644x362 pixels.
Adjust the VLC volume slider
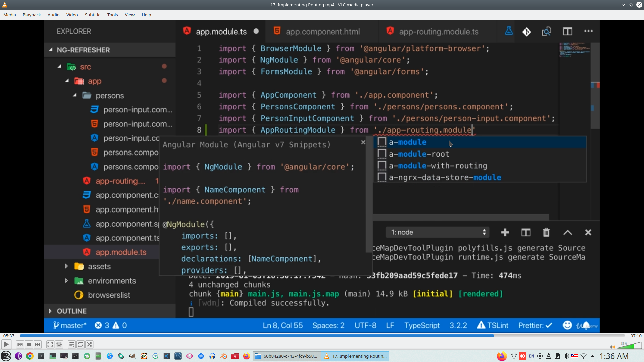click(x=630, y=346)
